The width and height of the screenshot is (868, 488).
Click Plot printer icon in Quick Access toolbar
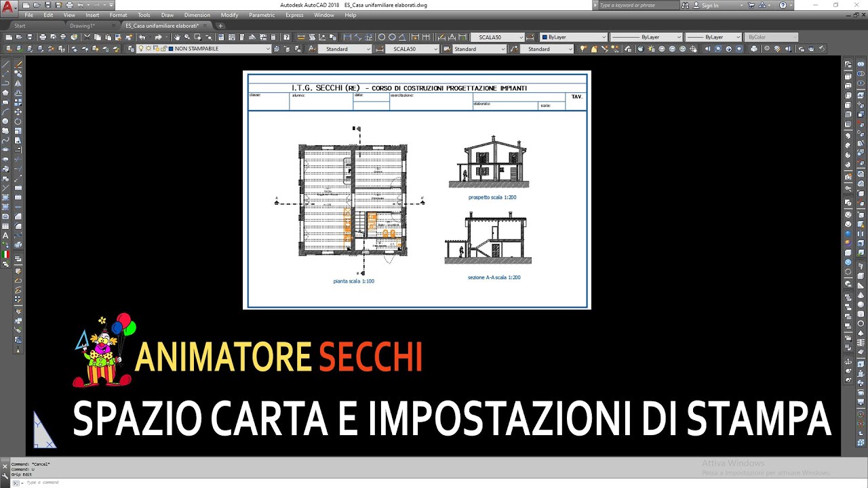click(x=69, y=5)
